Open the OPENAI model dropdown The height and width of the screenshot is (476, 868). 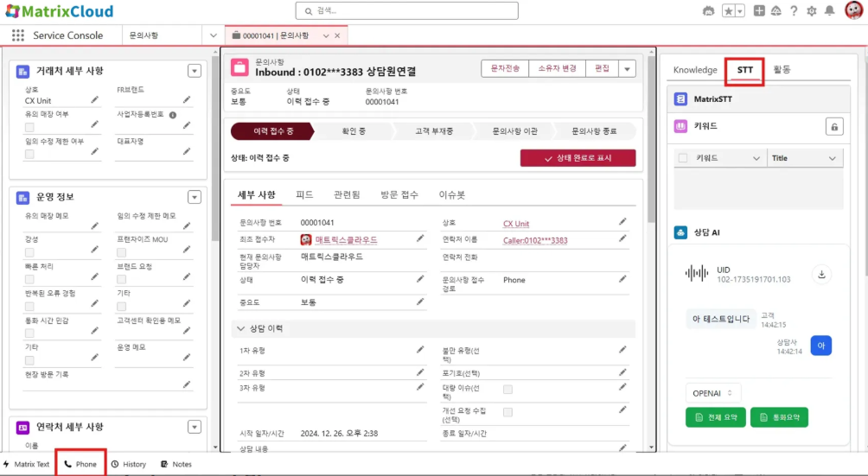[x=713, y=393]
